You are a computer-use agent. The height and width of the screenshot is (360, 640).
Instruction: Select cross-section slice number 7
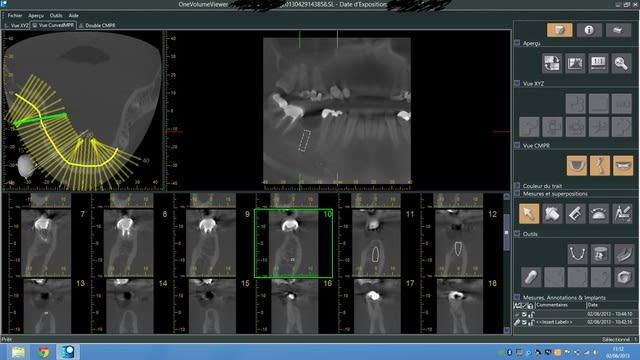coord(46,243)
